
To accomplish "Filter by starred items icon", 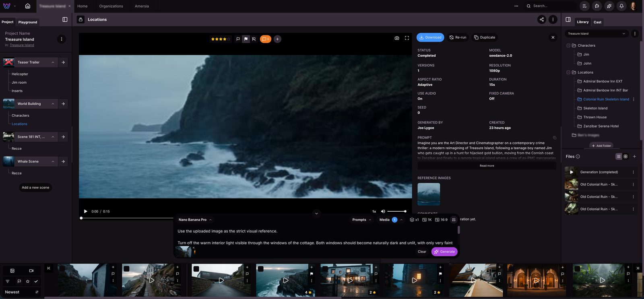I will (28, 281).
